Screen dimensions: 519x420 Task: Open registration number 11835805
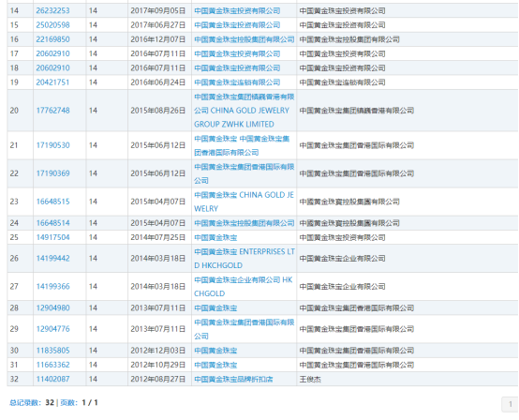52,351
